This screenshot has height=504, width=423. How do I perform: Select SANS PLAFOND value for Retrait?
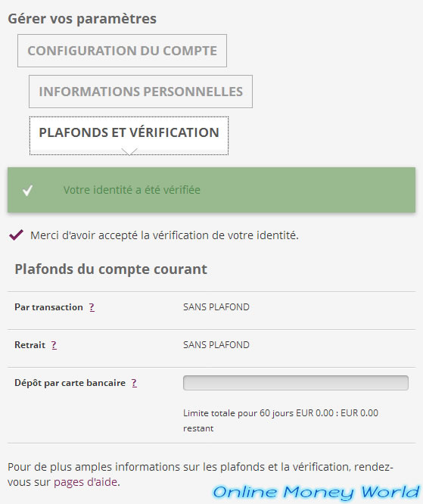[x=216, y=345]
